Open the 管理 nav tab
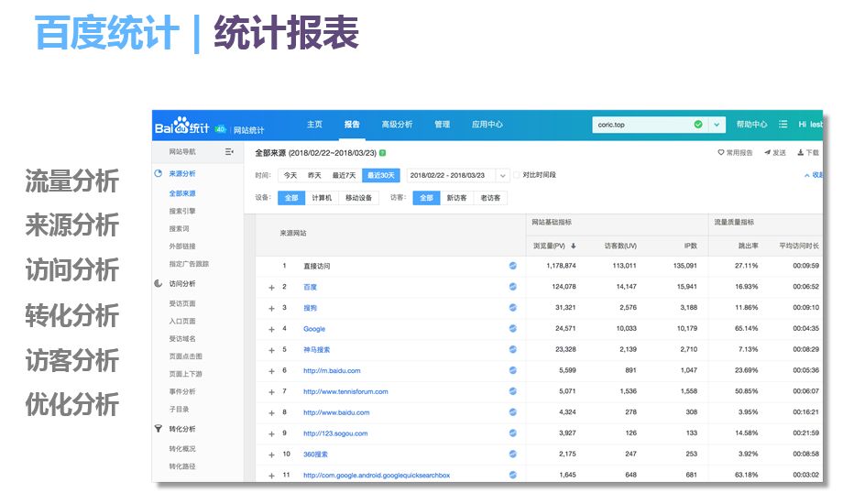Viewport: 854px width, 504px height. coord(442,125)
